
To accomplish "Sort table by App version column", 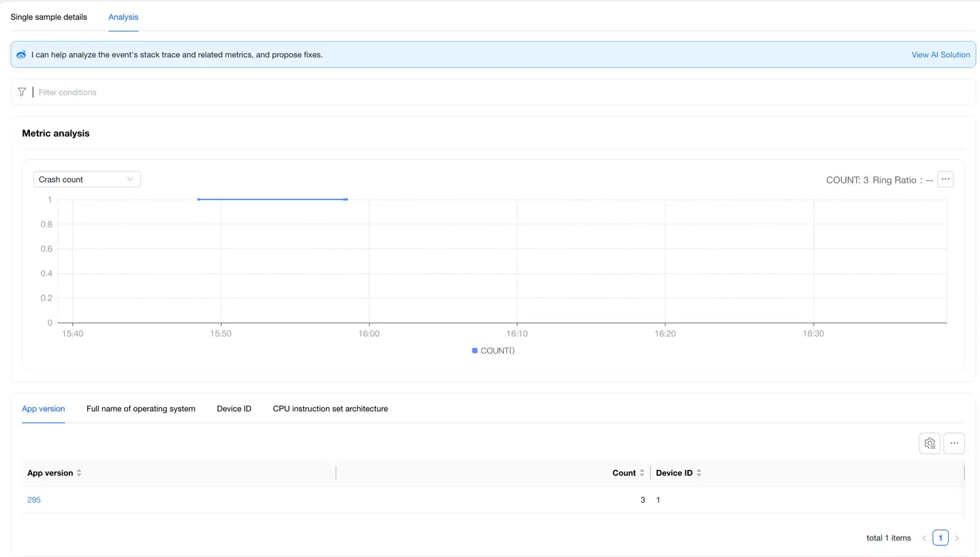I will (79, 473).
